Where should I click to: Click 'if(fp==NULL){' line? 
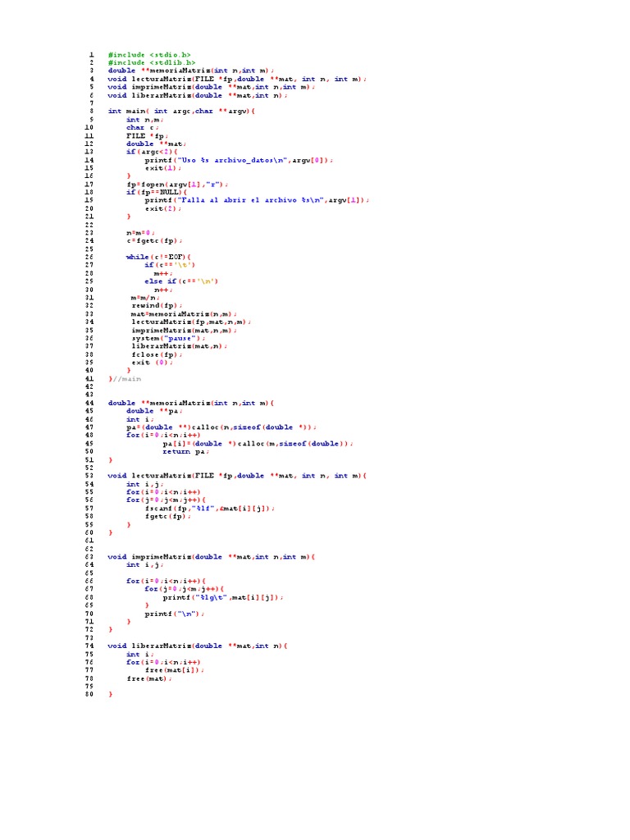pyautogui.click(x=157, y=192)
